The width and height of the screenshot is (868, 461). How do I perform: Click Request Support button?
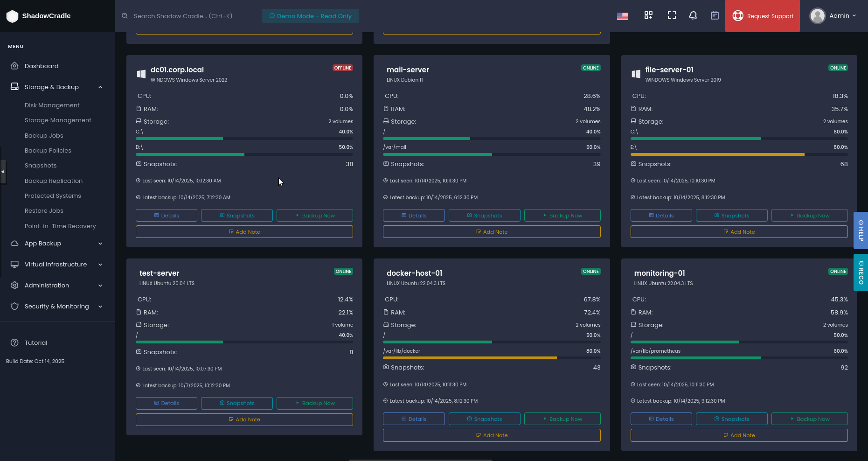762,16
